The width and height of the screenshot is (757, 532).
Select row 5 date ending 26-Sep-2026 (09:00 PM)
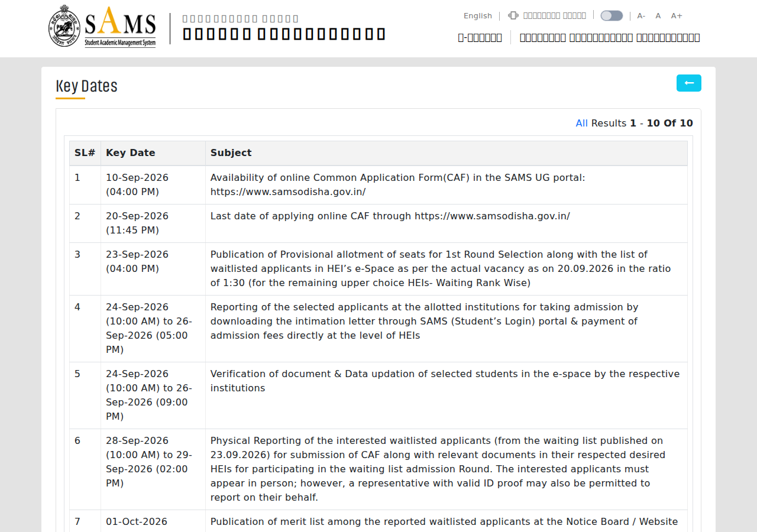[153, 395]
